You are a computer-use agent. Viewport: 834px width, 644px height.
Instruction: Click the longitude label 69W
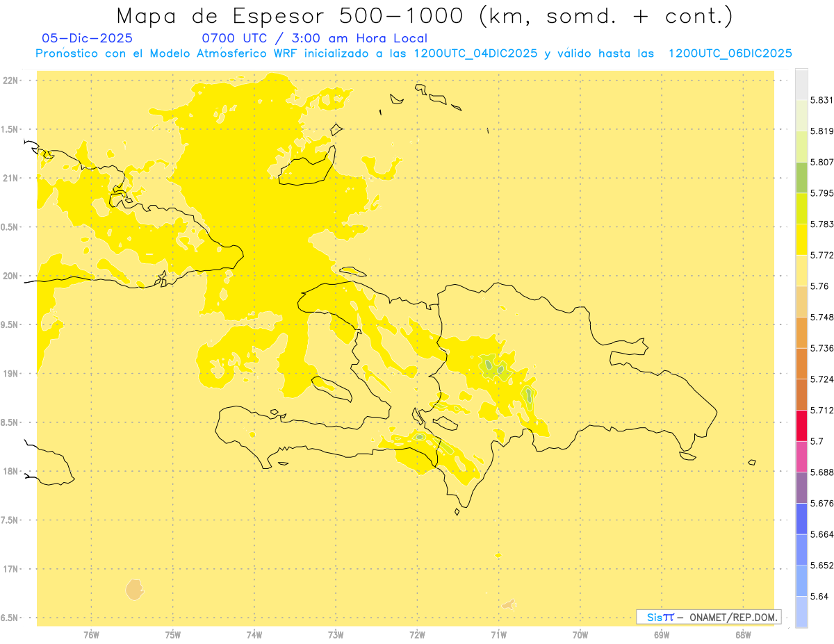click(x=662, y=635)
